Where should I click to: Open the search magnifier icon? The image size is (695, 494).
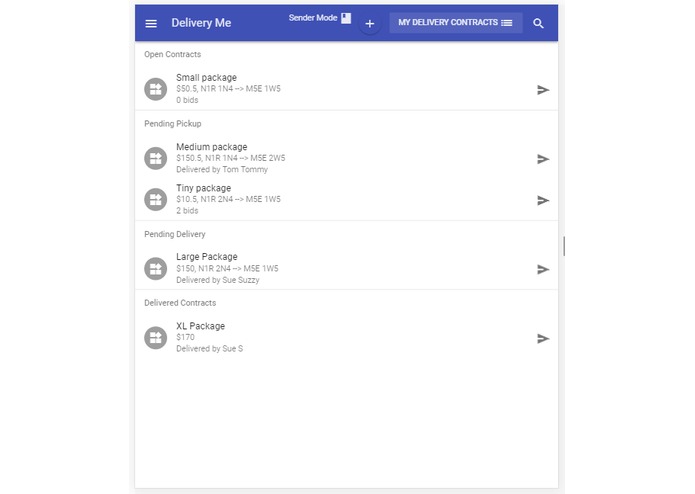pyautogui.click(x=538, y=23)
